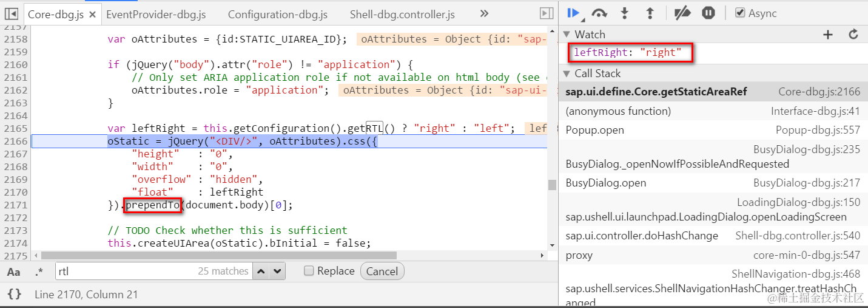The width and height of the screenshot is (868, 308).
Task: Cancel the search bar
Action: pos(382,271)
